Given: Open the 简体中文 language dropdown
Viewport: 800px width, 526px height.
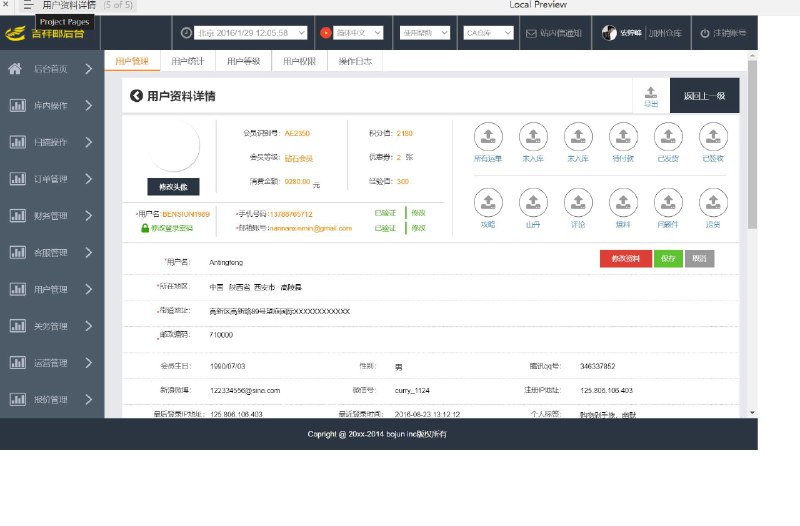Looking at the screenshot, I should click(x=358, y=33).
